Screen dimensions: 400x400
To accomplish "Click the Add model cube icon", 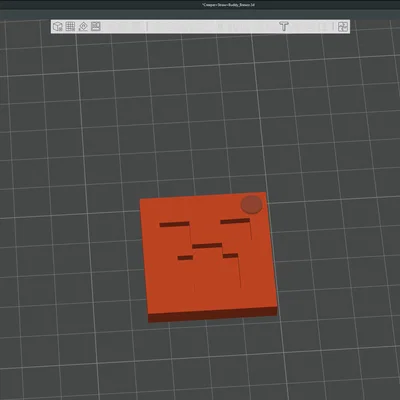I will click(58, 27).
